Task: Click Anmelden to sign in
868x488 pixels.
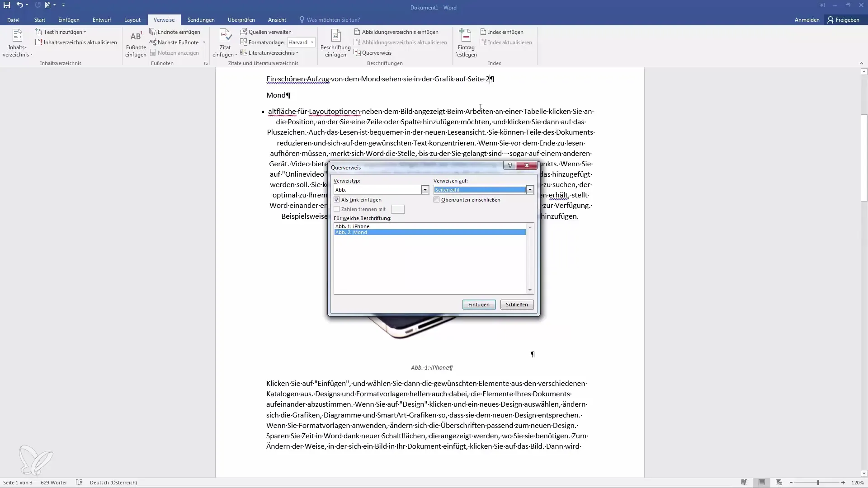Action: pyautogui.click(x=807, y=20)
